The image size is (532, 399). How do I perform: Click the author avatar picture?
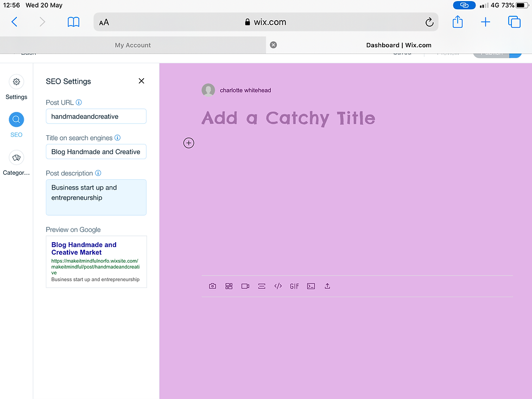(x=208, y=90)
